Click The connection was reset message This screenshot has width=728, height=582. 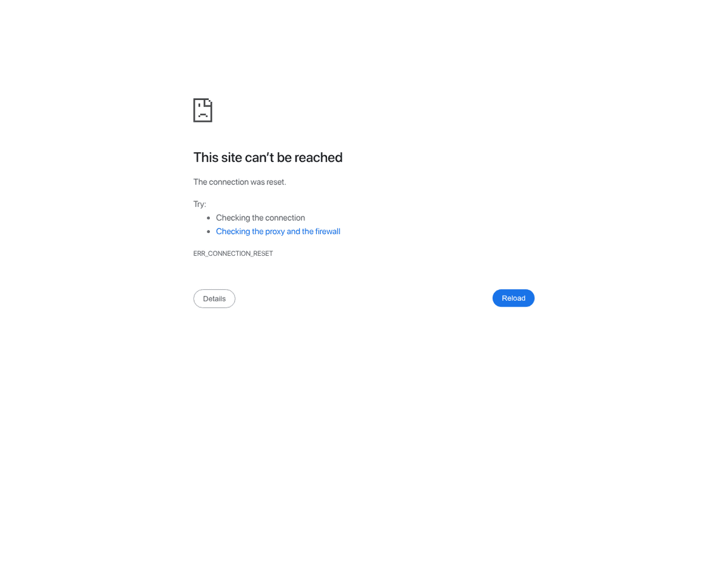[240, 182]
